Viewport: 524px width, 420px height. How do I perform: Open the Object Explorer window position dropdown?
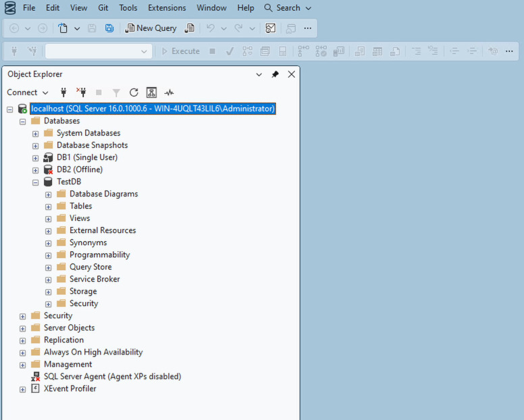(259, 74)
